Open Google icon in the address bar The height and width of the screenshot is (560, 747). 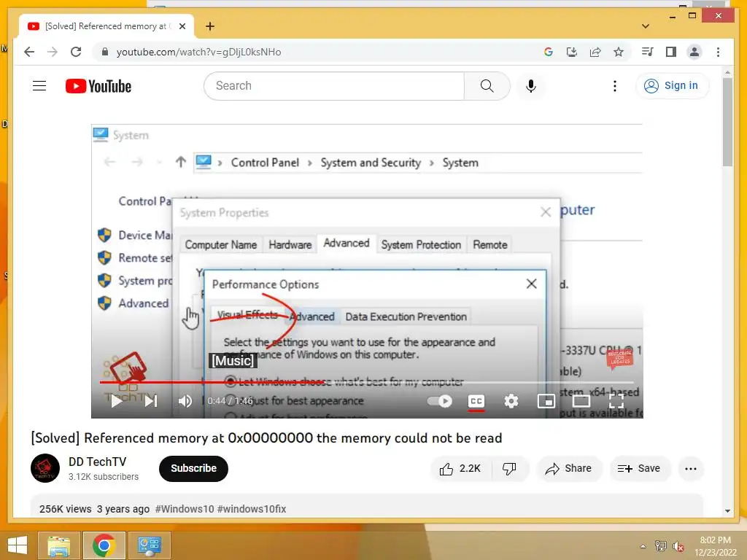tap(549, 52)
